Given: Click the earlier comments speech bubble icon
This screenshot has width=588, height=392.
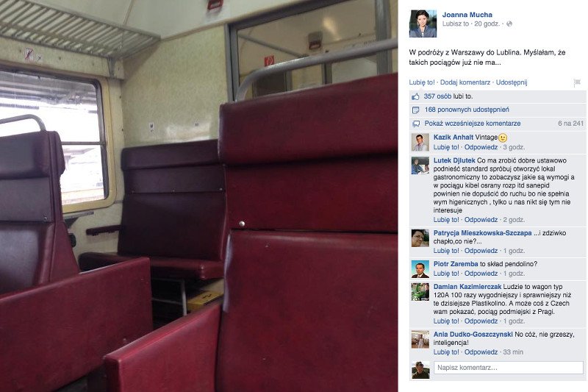Looking at the screenshot, I should coord(416,124).
